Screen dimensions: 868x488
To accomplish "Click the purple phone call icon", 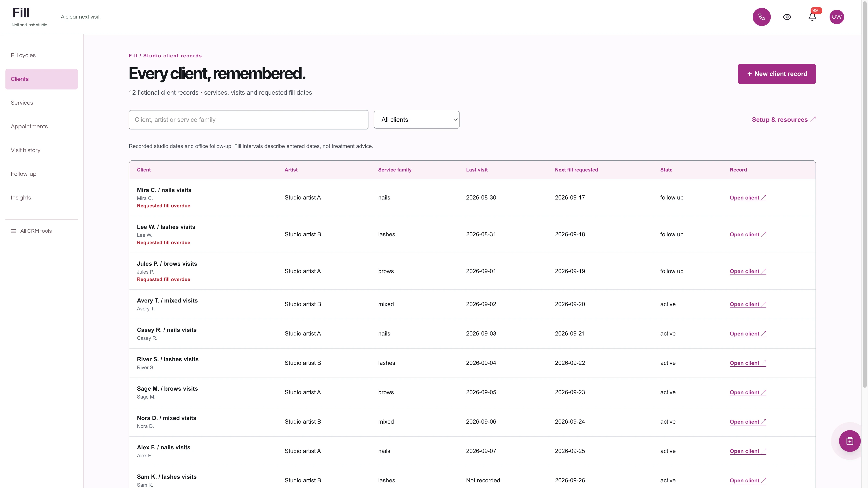I will point(762,17).
